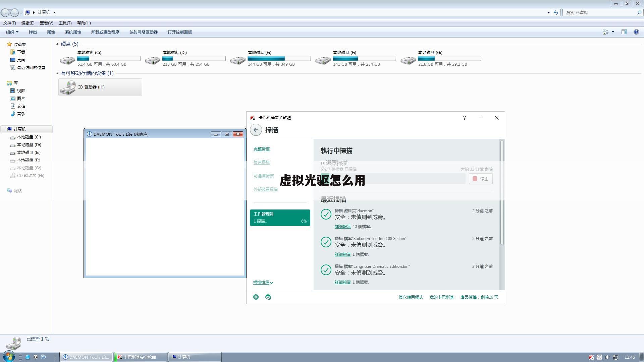The width and height of the screenshot is (644, 362).
Task: Click the 停止 scan button
Action: coord(481,179)
